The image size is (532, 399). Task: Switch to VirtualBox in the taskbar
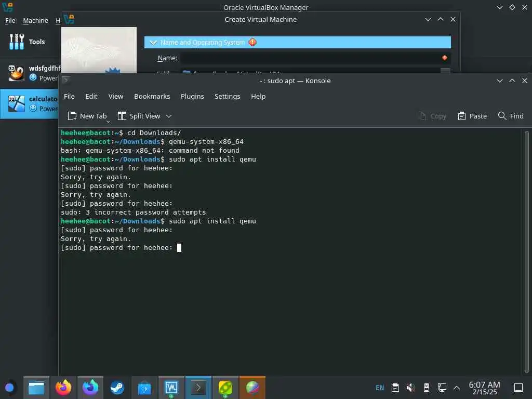pos(171,388)
